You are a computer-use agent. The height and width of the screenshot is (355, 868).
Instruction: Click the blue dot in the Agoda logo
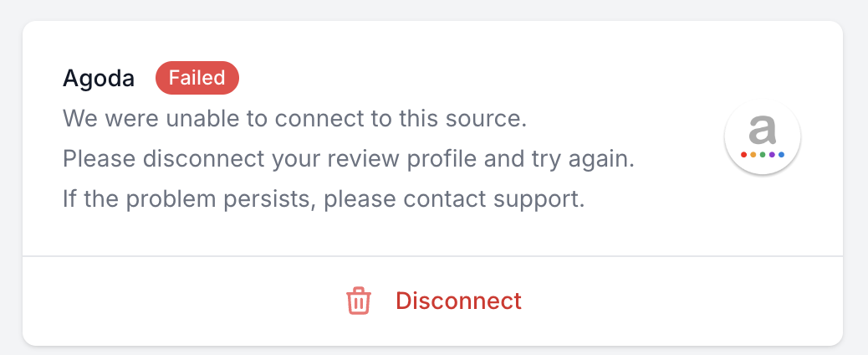781,155
